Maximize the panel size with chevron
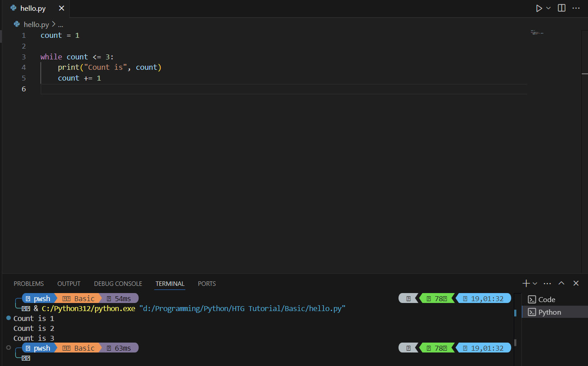 click(561, 283)
